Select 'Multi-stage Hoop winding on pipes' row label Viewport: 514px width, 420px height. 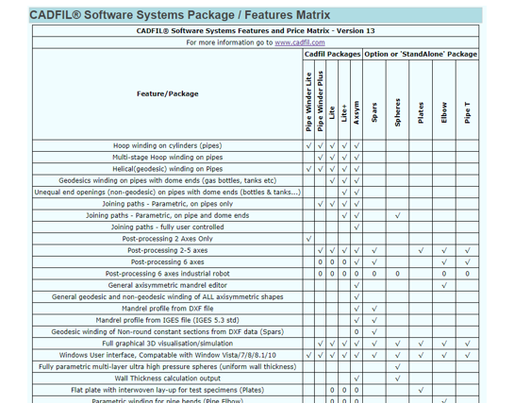(168, 158)
